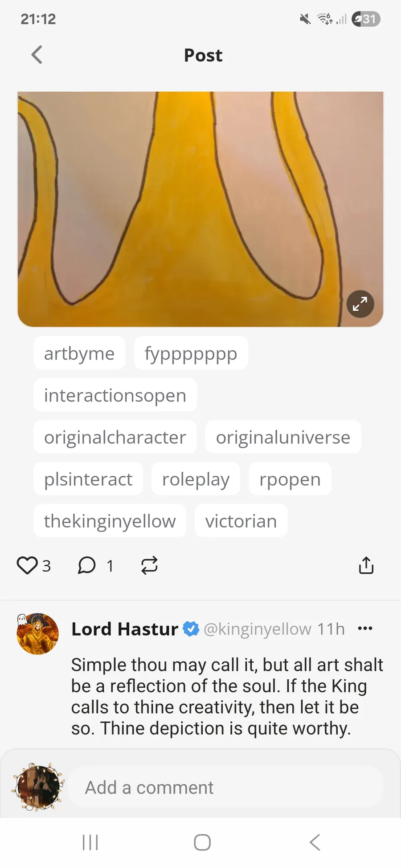
Task: Like the post with the heart icon
Action: coord(27,565)
